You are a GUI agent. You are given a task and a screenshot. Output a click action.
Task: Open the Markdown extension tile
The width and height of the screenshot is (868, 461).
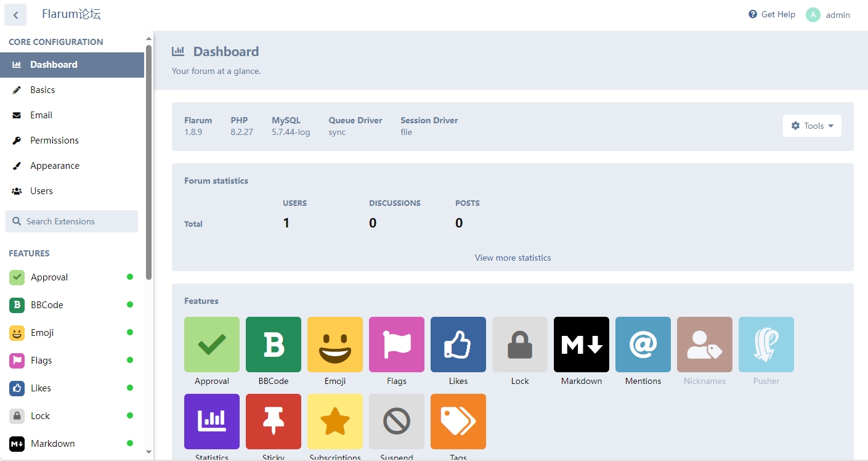(x=581, y=345)
